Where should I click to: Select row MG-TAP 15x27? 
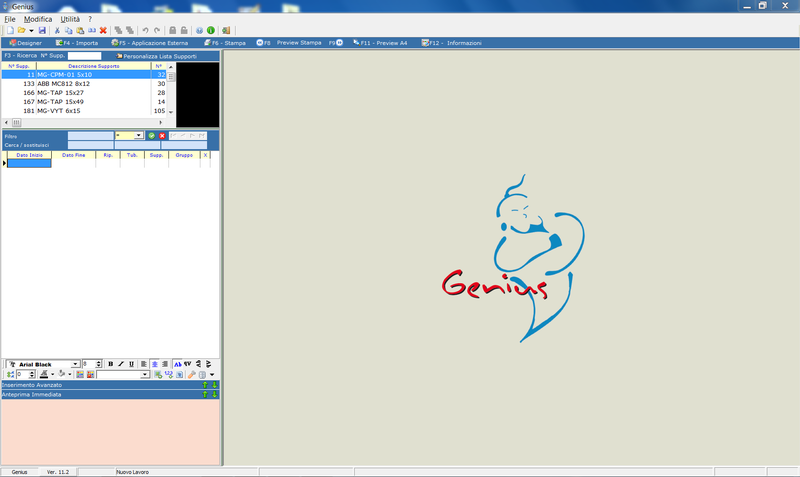tap(84, 93)
